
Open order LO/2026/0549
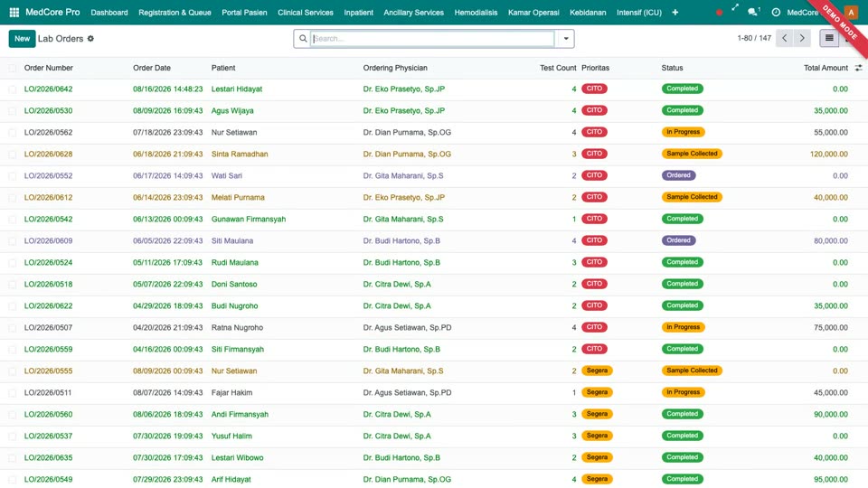(48, 479)
